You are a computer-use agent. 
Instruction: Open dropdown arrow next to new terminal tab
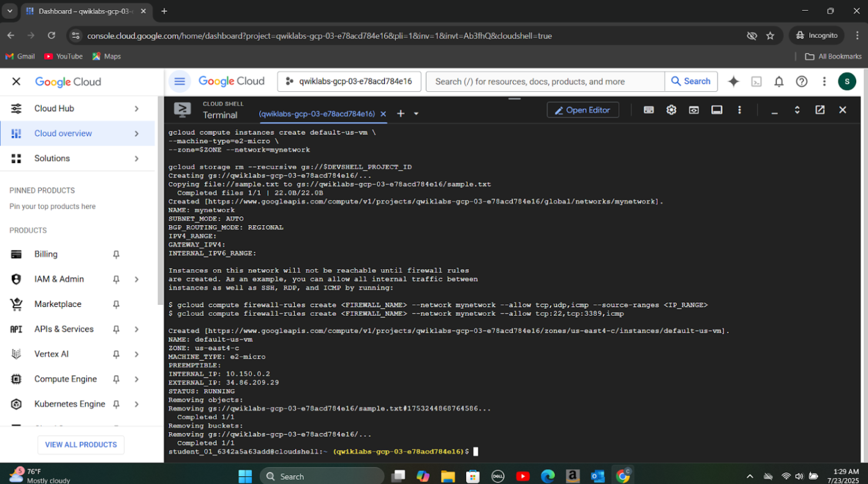click(x=416, y=114)
